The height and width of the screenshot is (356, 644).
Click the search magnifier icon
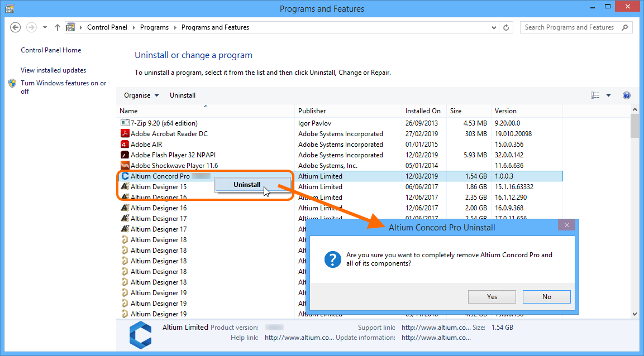point(624,27)
